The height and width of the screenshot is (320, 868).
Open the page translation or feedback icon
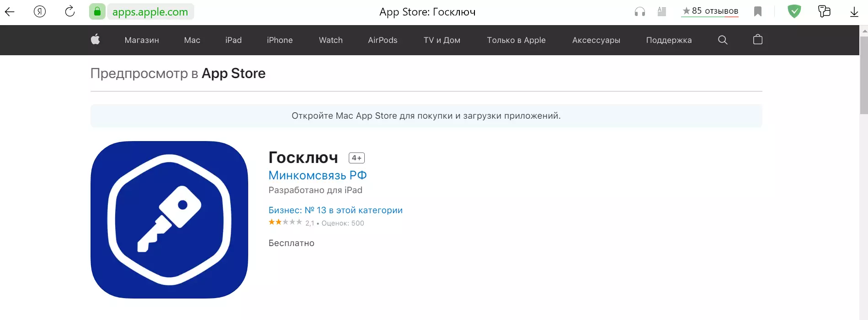(824, 11)
